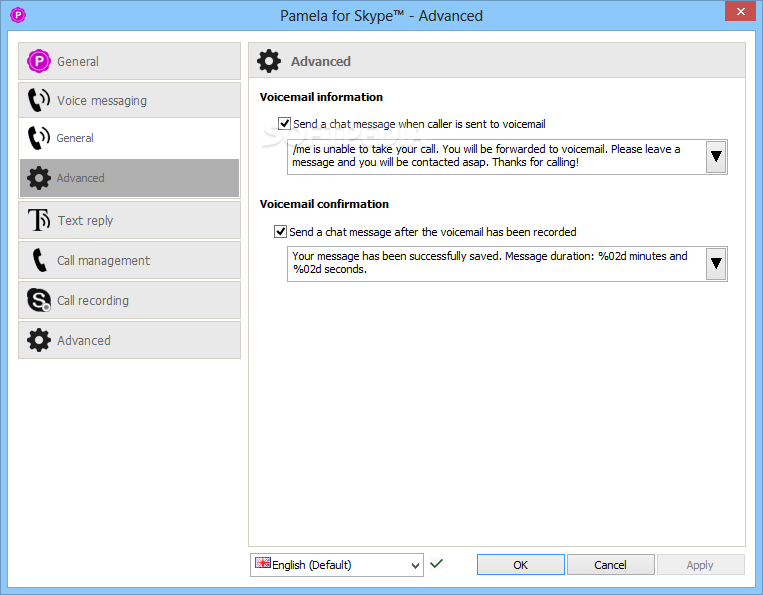The width and height of the screenshot is (763, 595).
Task: Uncheck send chat message when caller sent to voicemail
Action: 284,124
